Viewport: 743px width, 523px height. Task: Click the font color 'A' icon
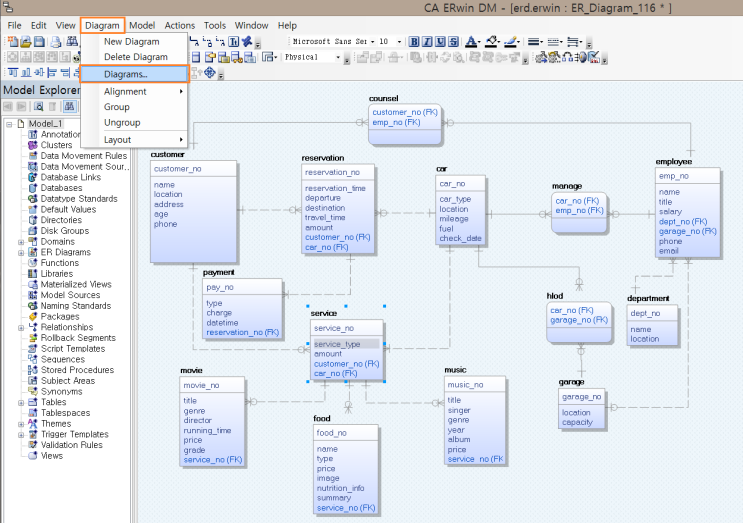(471, 42)
